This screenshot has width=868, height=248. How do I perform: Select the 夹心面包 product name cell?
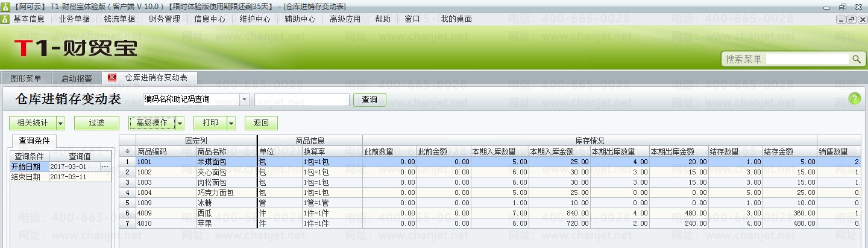(227, 172)
